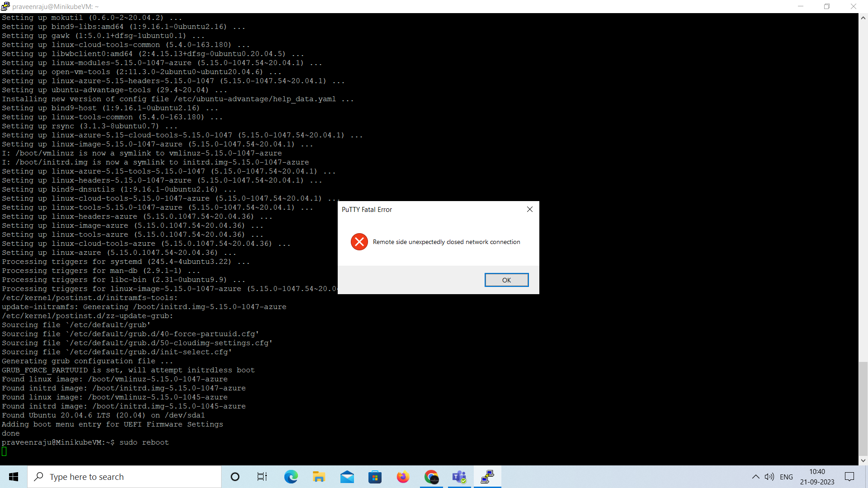Click 'Setting up open-vm-tools' terminal line
Viewport: 868px width, 488px height.
(x=142, y=72)
